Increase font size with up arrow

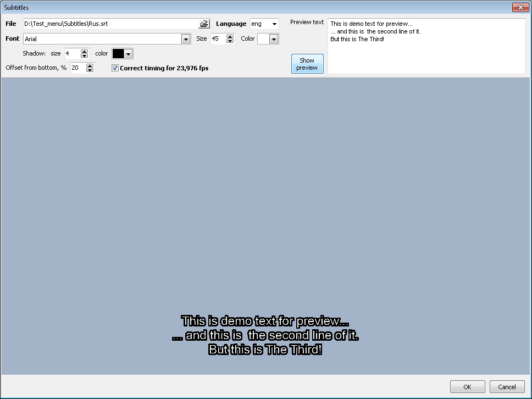tap(230, 36)
